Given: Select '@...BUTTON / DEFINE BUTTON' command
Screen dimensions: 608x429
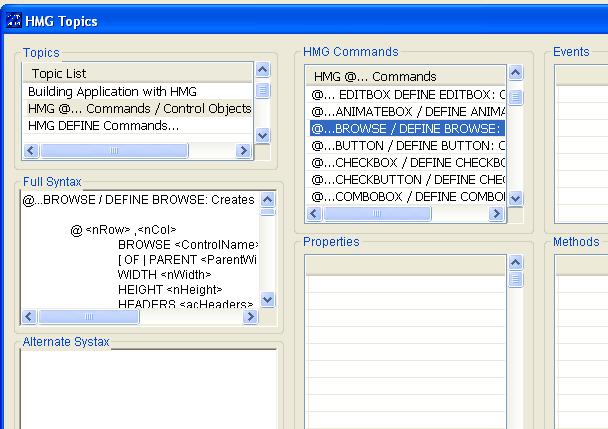Looking at the screenshot, I should [x=407, y=145].
